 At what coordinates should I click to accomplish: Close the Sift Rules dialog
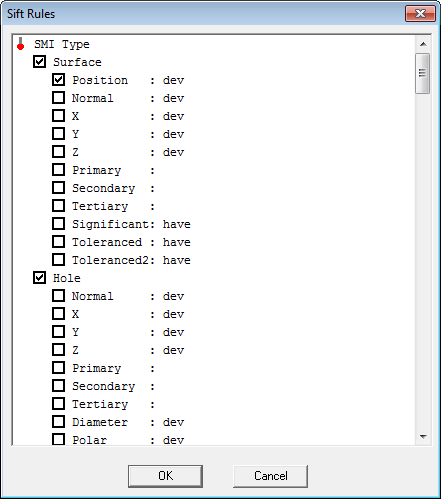pos(420,13)
